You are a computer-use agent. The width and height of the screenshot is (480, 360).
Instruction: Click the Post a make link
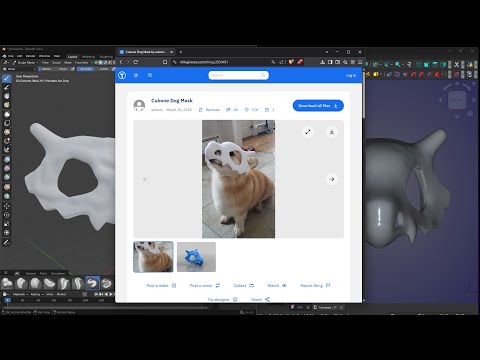[161, 286]
